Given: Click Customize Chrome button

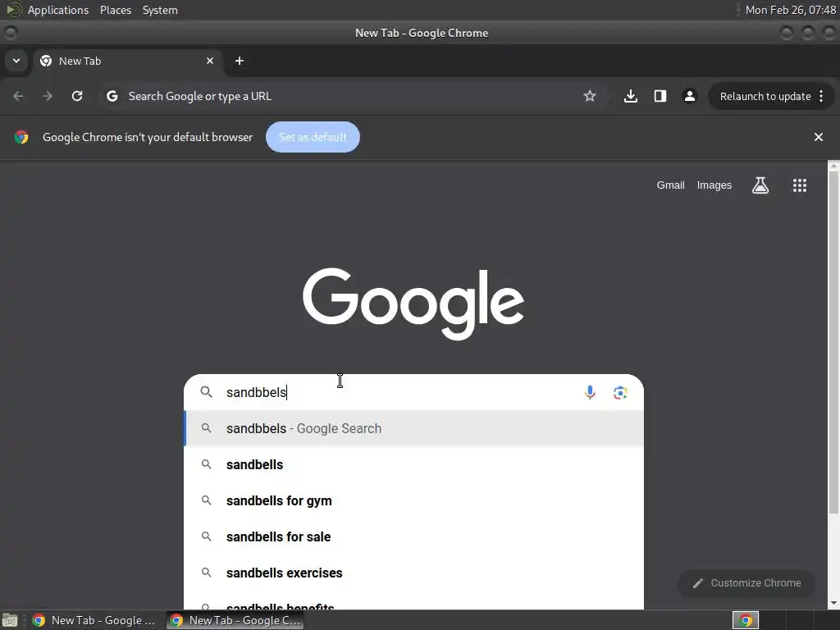Looking at the screenshot, I should click(x=746, y=583).
